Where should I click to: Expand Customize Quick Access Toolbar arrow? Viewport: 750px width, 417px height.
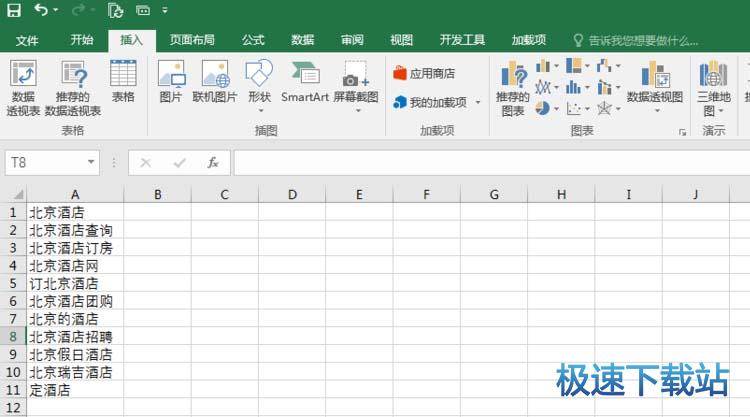[x=165, y=10]
